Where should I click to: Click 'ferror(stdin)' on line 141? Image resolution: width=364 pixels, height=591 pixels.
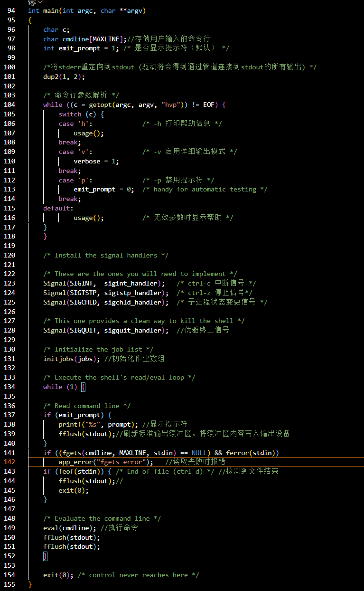[250, 453]
